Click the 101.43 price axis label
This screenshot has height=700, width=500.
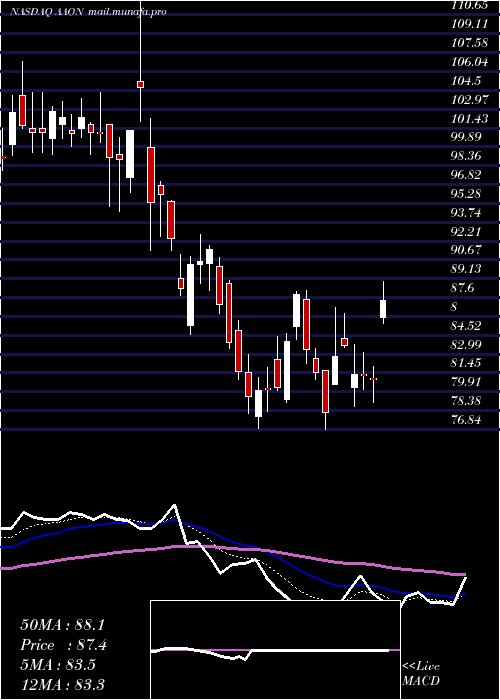click(x=470, y=118)
